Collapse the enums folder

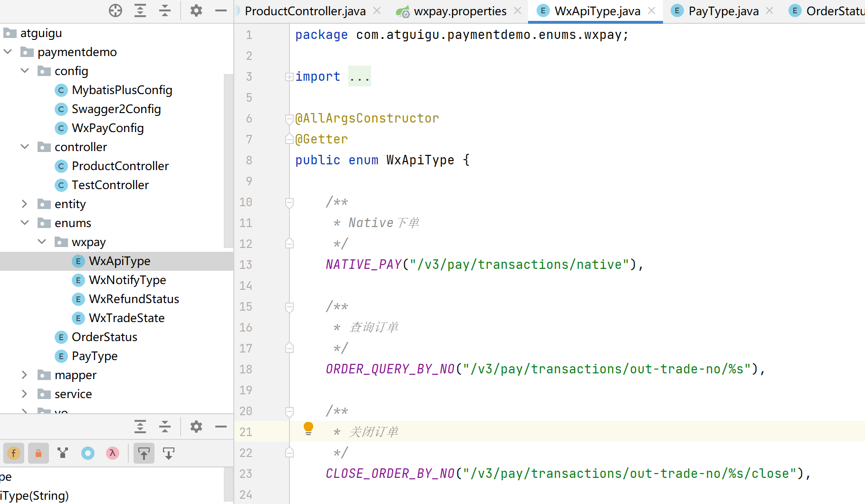tap(25, 222)
